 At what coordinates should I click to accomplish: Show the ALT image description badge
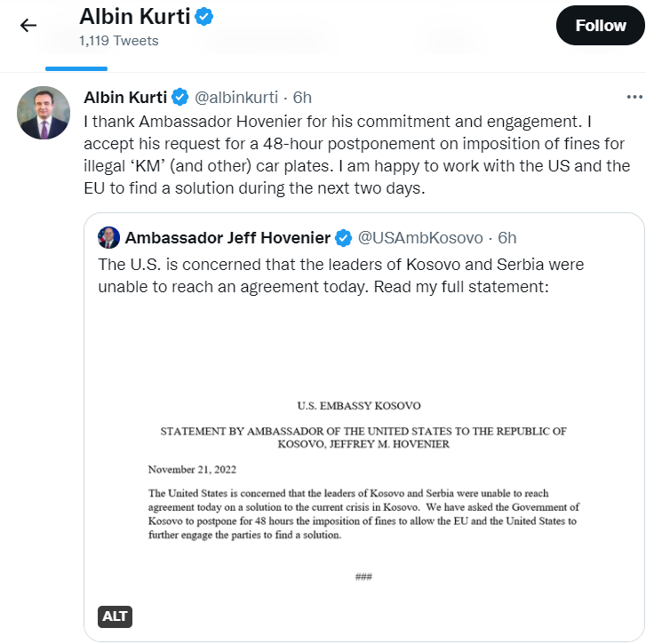click(116, 616)
